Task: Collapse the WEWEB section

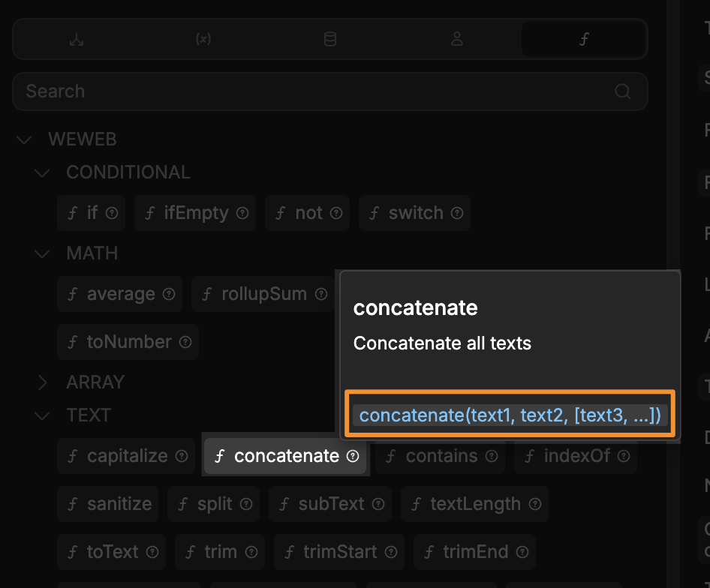Action: 24,139
